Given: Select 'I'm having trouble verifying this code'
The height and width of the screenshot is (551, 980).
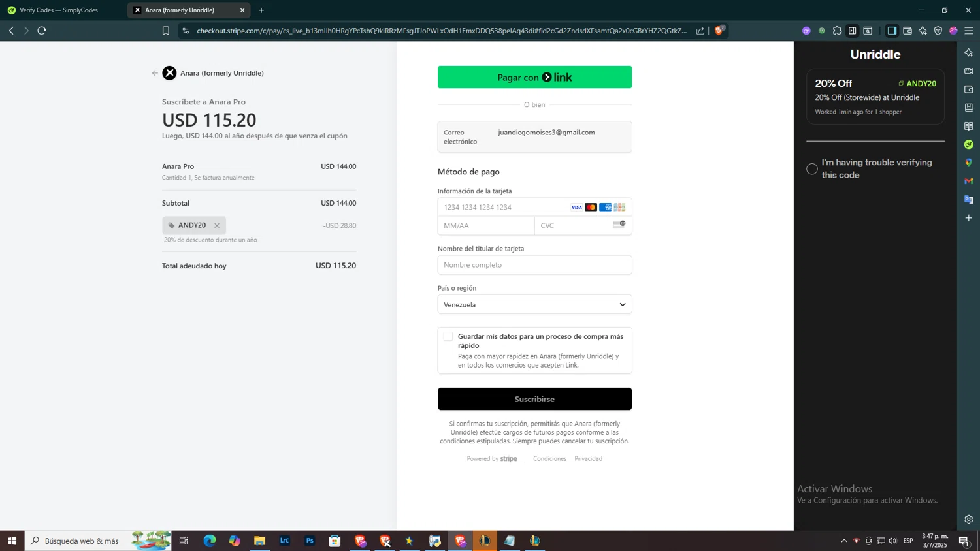Looking at the screenshot, I should point(811,169).
